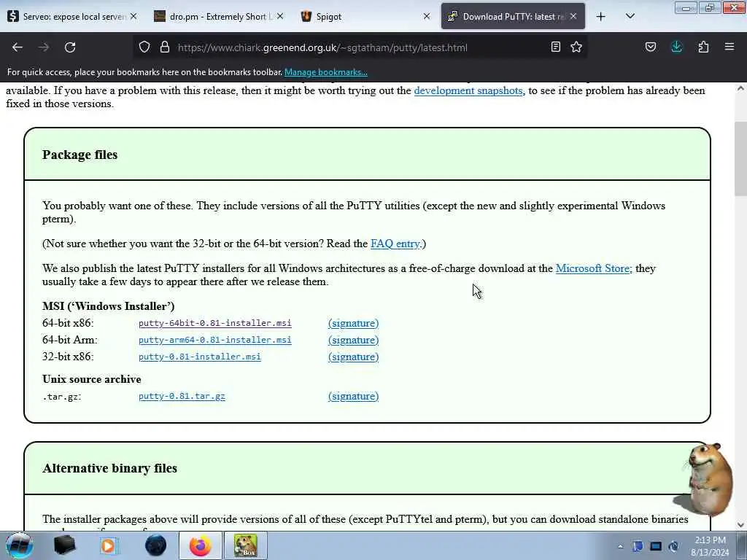Bookmark this page with the star
The width and height of the screenshot is (747, 560).
(x=576, y=47)
